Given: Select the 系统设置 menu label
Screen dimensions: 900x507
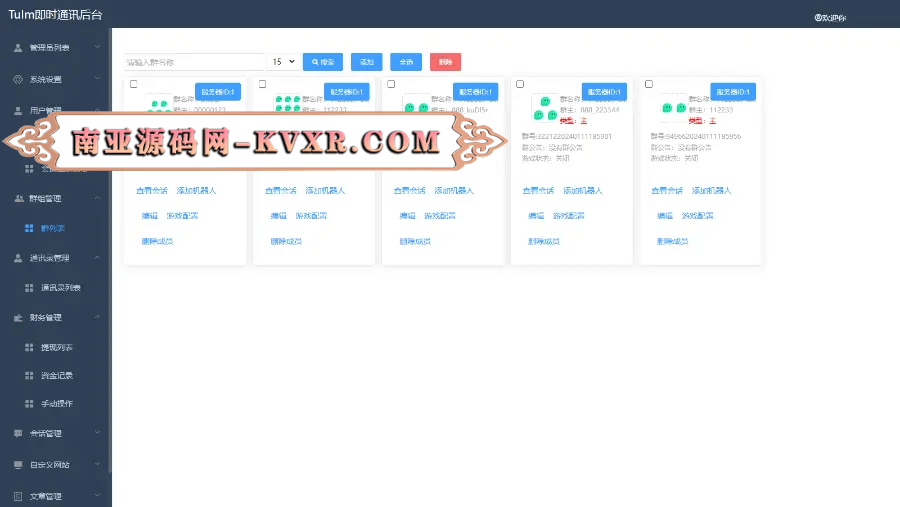Looking at the screenshot, I should coord(46,79).
